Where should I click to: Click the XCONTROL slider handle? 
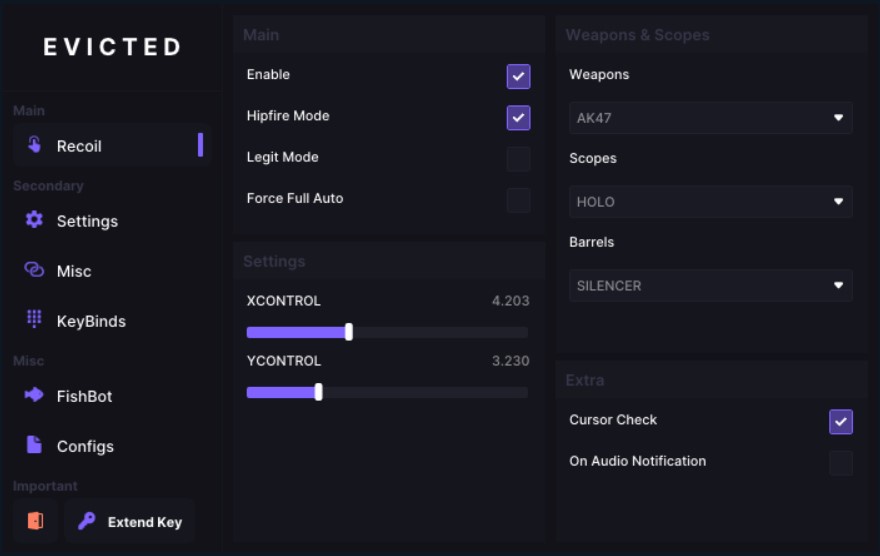(348, 332)
